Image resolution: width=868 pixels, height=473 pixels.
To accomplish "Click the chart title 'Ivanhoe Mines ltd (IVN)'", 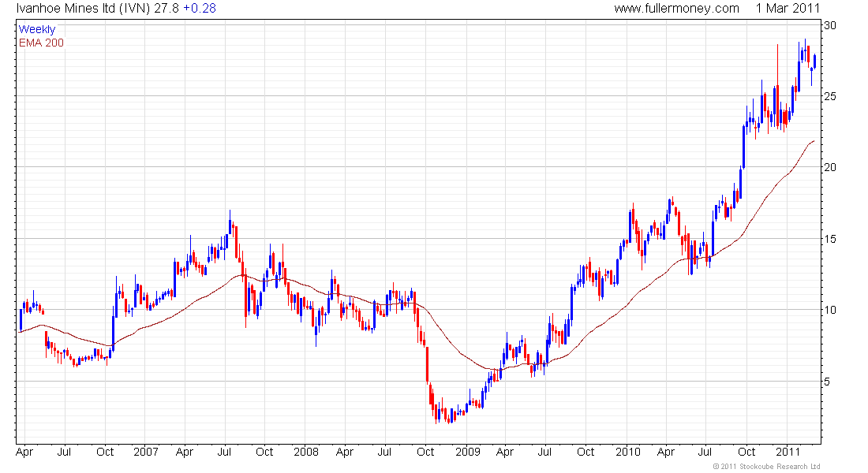I will point(84,9).
